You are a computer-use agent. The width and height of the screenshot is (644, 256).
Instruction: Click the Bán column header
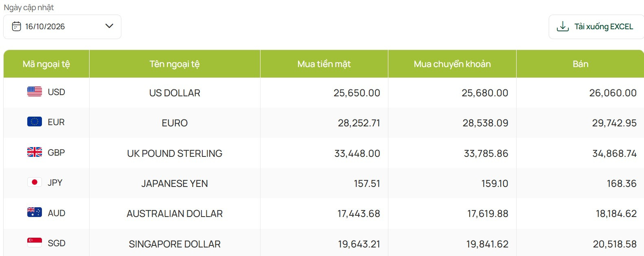(580, 64)
